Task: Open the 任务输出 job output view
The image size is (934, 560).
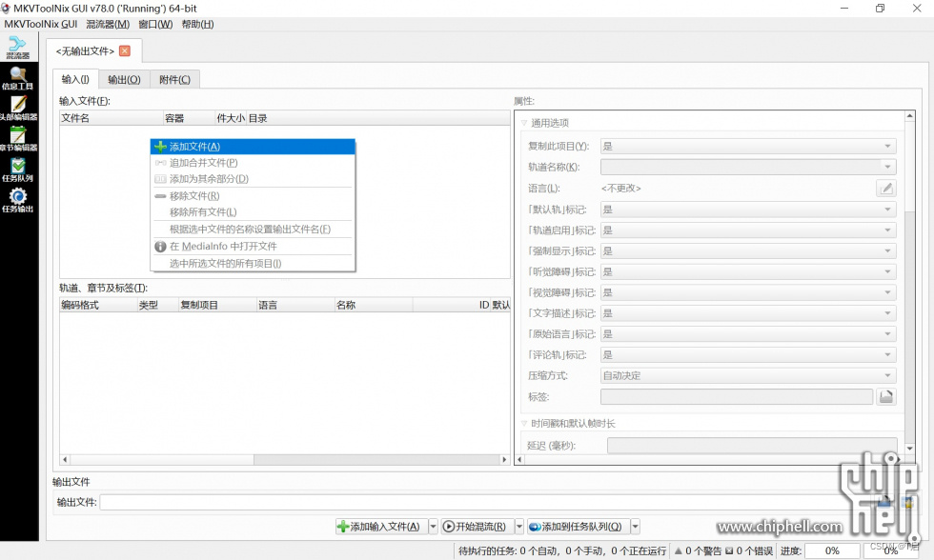Action: click(x=18, y=201)
